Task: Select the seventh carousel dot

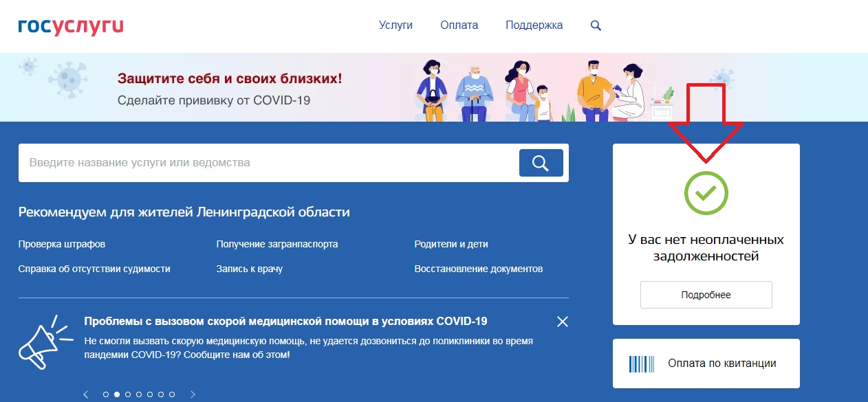Action: (x=172, y=394)
